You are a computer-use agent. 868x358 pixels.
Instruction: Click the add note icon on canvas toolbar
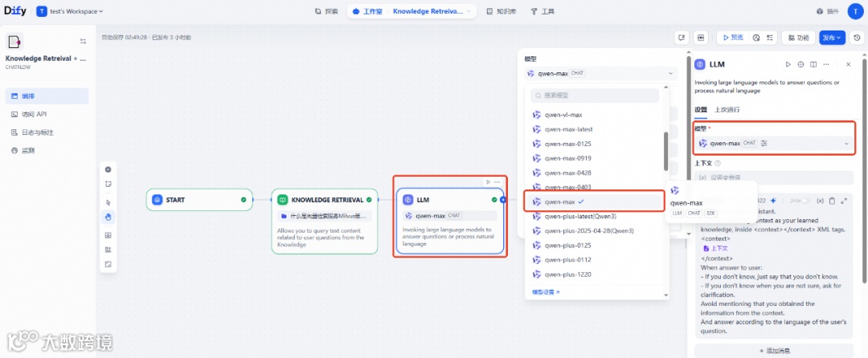point(108,184)
